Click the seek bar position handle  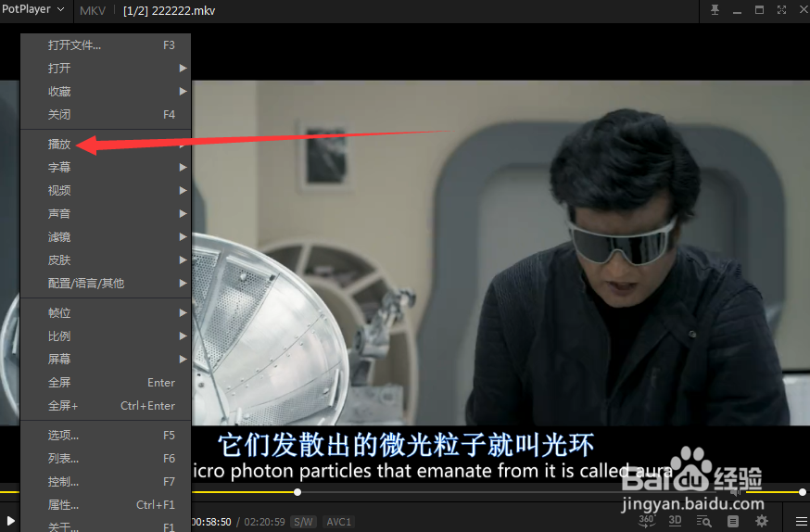(297, 492)
